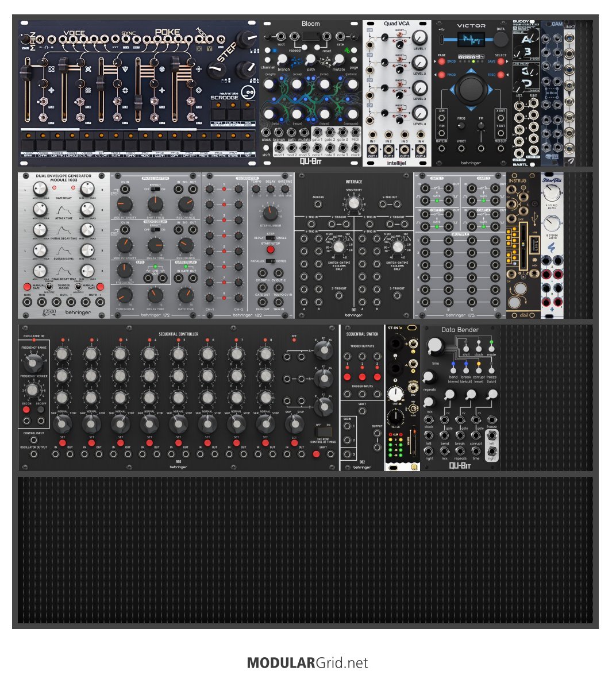Turn the STEP NUMBER knob on 182
The height and width of the screenshot is (675, 616).
point(270,213)
